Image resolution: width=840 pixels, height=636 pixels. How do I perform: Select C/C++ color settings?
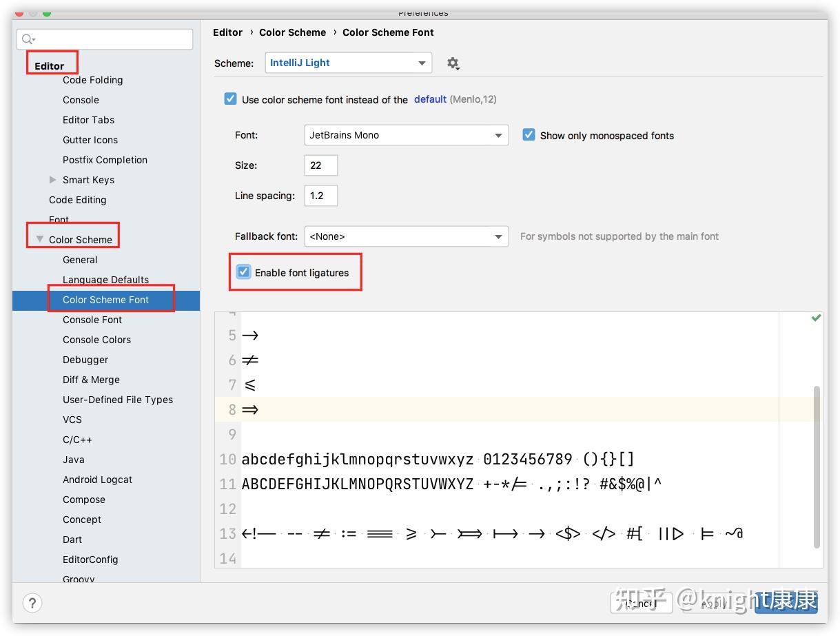click(77, 440)
